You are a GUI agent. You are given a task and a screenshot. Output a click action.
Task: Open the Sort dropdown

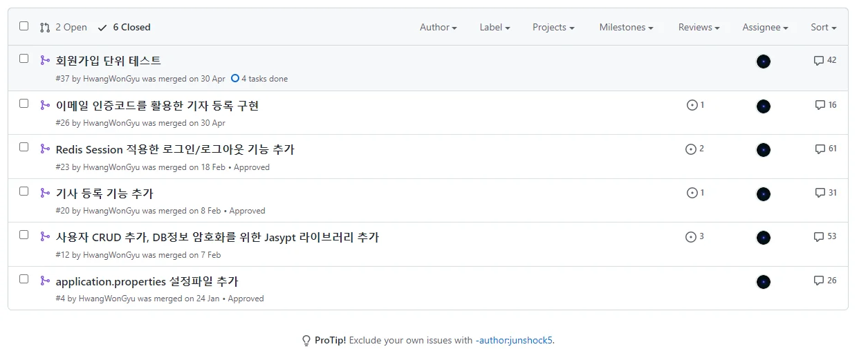click(x=823, y=28)
